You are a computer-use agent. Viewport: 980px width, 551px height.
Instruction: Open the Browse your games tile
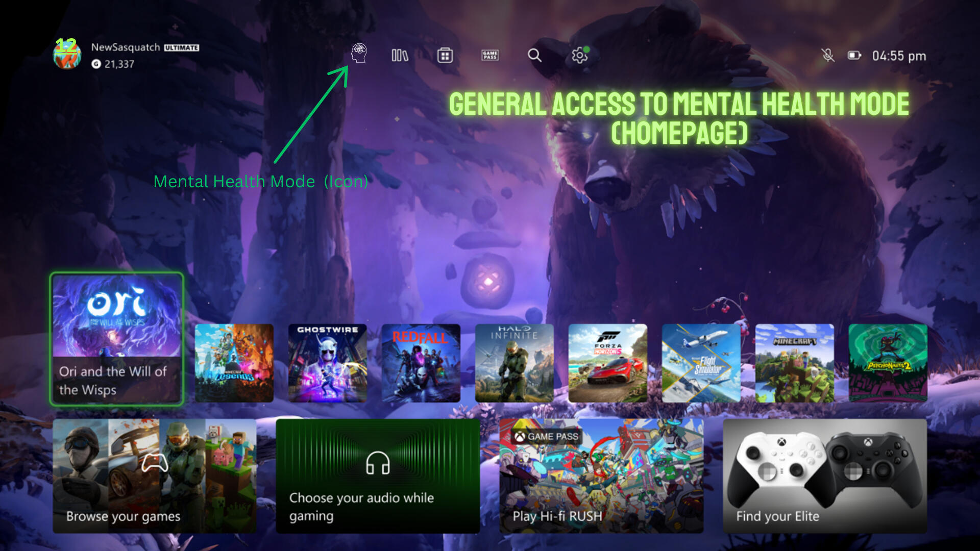tap(154, 475)
